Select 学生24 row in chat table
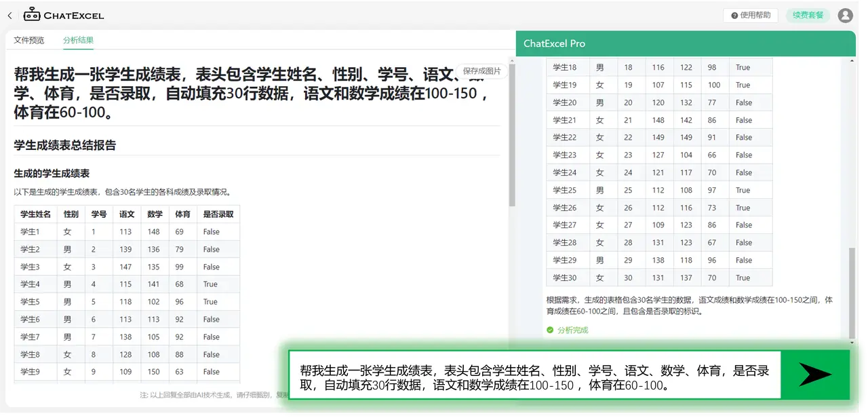Viewport: 868px width, 418px height. pos(659,172)
